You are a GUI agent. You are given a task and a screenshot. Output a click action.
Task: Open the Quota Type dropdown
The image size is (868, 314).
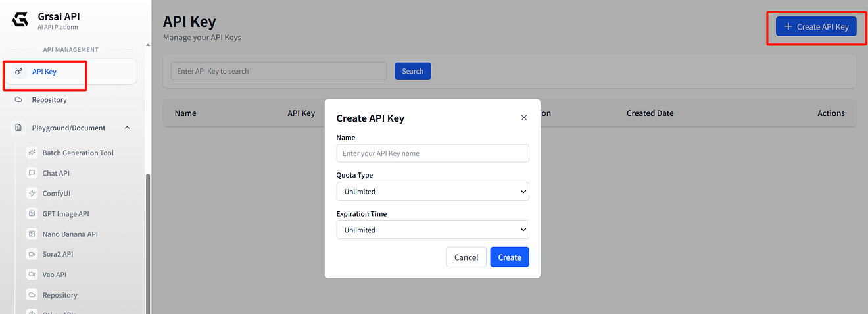(433, 192)
